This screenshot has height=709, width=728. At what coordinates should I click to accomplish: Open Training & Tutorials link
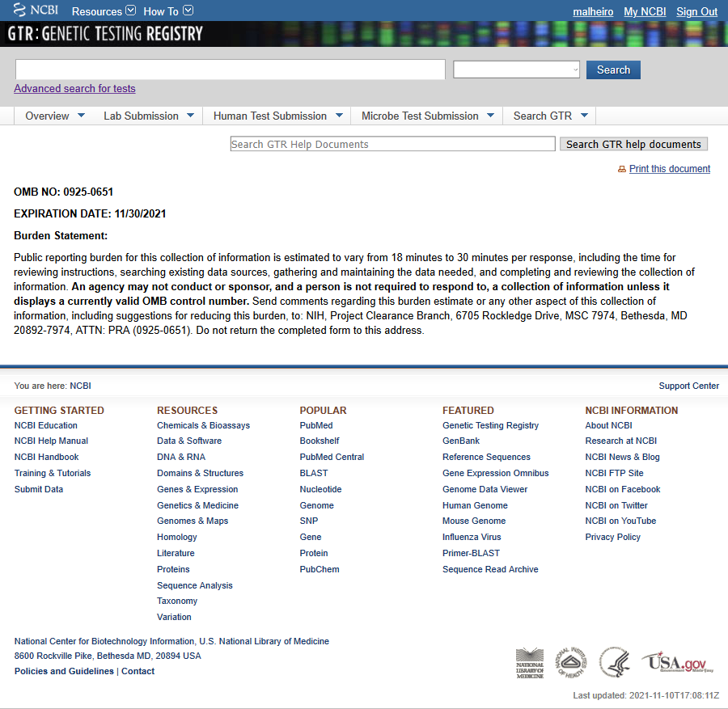[x=53, y=473]
